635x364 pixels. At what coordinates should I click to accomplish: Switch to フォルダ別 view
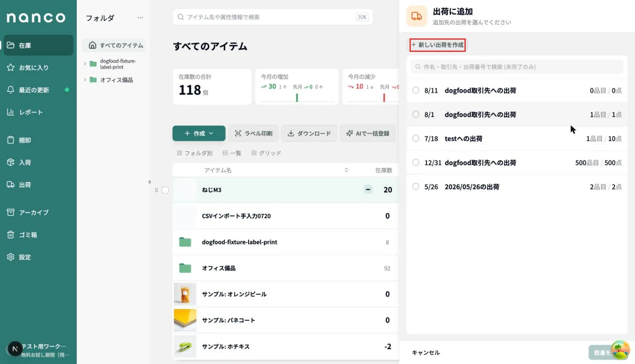pos(195,153)
